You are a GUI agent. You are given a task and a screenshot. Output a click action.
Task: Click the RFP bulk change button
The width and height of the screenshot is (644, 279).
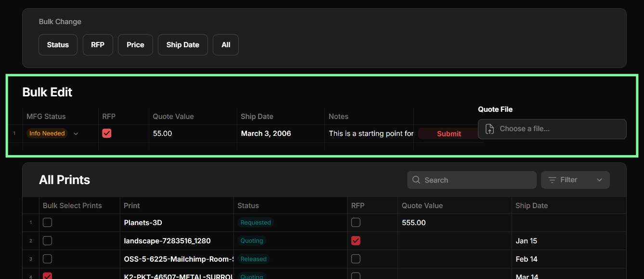tap(98, 45)
